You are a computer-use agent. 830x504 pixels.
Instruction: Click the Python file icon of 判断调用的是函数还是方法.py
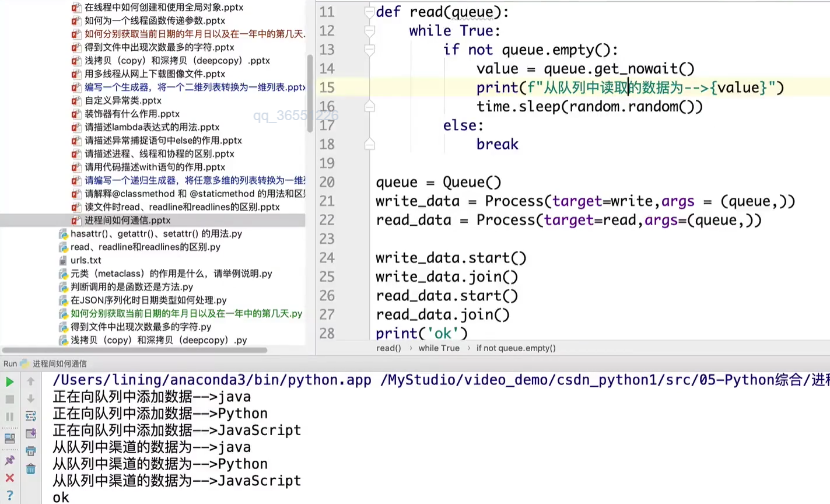click(x=63, y=287)
